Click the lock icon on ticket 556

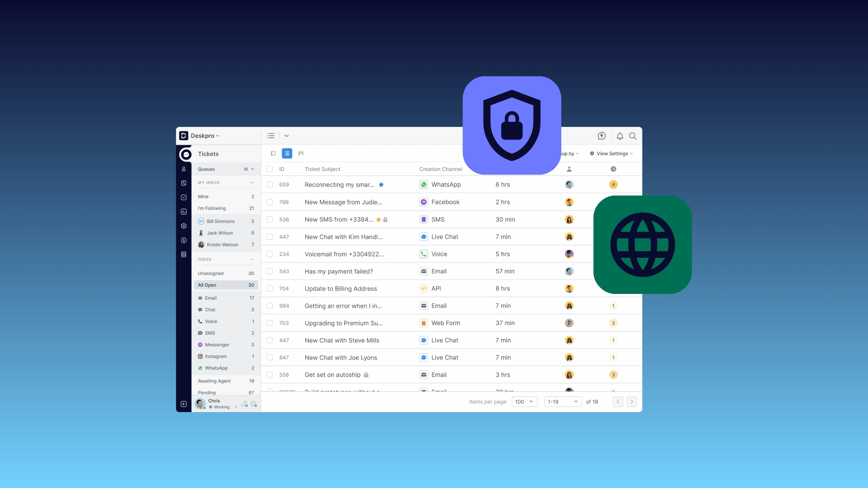coord(366,375)
